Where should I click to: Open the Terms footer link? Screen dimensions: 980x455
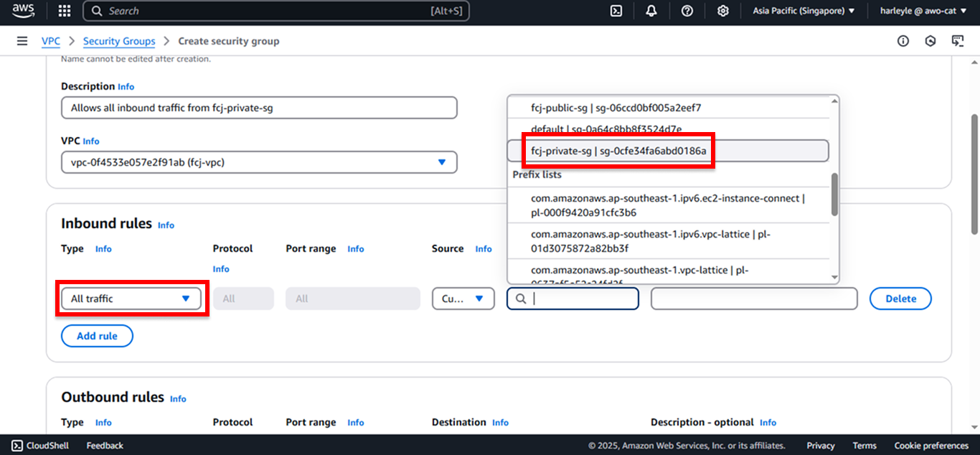coord(864,446)
